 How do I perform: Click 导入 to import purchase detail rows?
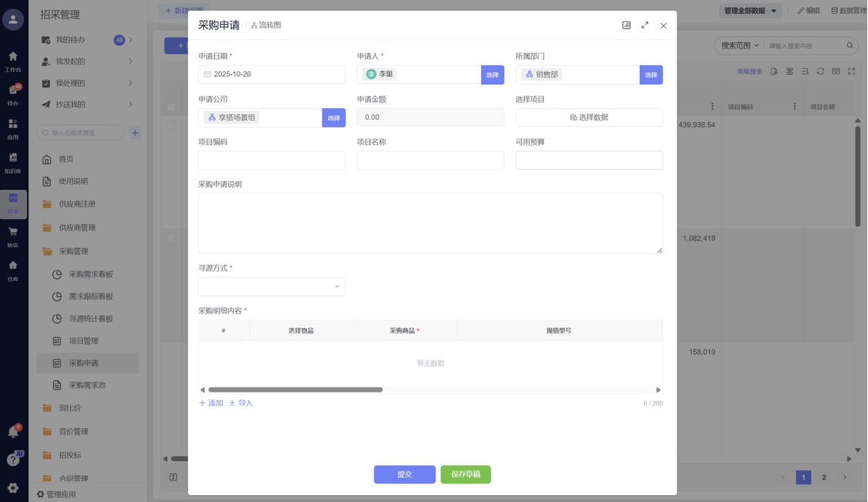(x=241, y=404)
